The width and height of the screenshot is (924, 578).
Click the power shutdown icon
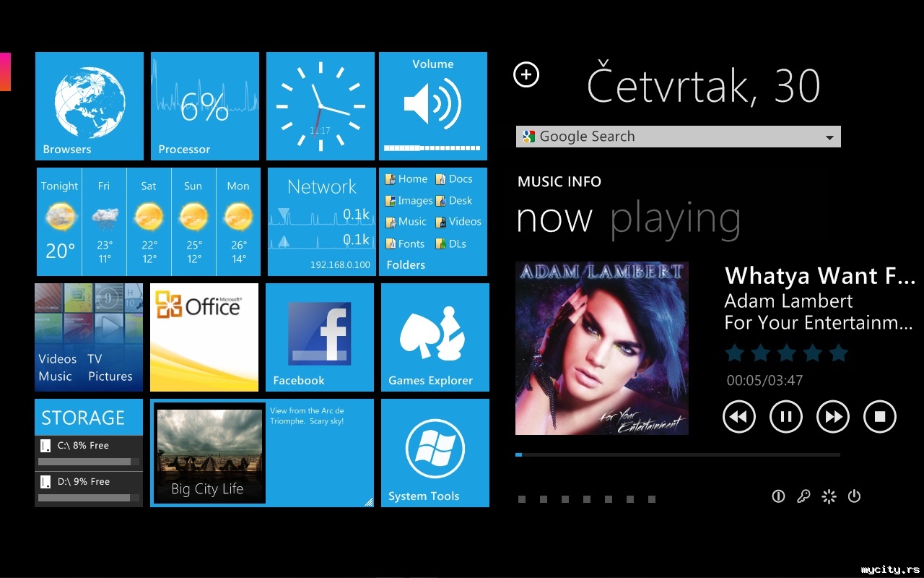click(x=854, y=496)
